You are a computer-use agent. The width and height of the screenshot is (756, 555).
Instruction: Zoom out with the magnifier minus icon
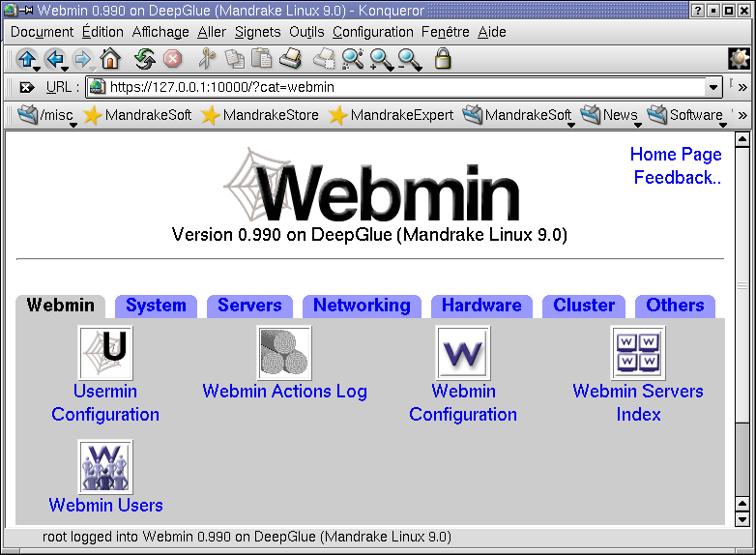click(x=410, y=59)
